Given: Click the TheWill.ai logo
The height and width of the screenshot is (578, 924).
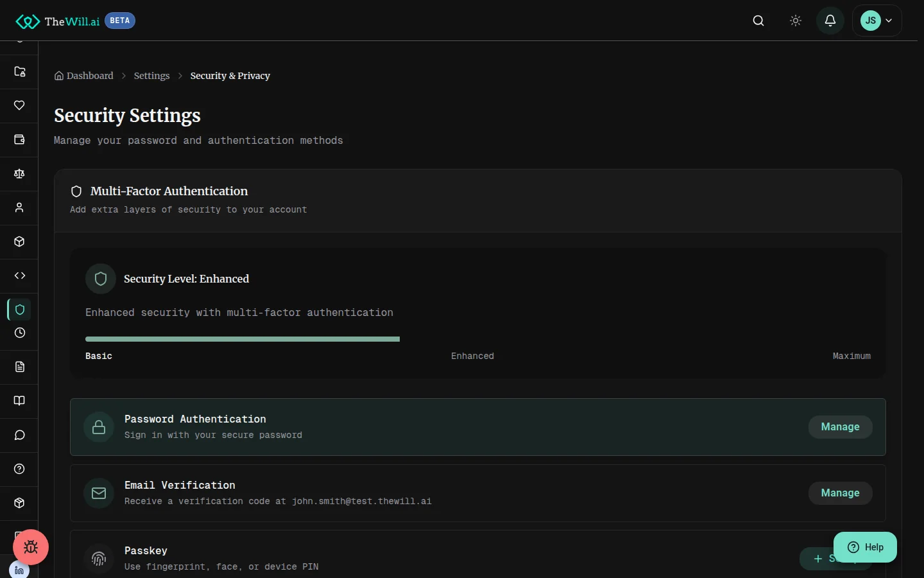Looking at the screenshot, I should (x=58, y=21).
